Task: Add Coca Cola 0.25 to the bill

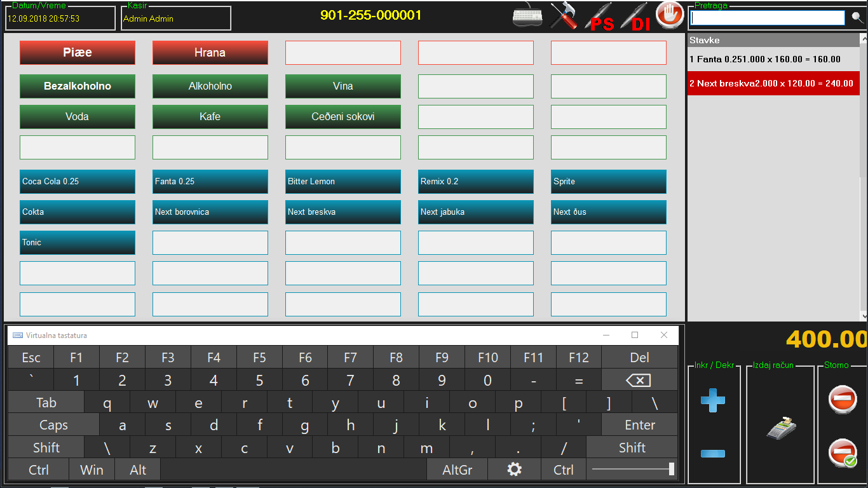Action: (x=78, y=182)
